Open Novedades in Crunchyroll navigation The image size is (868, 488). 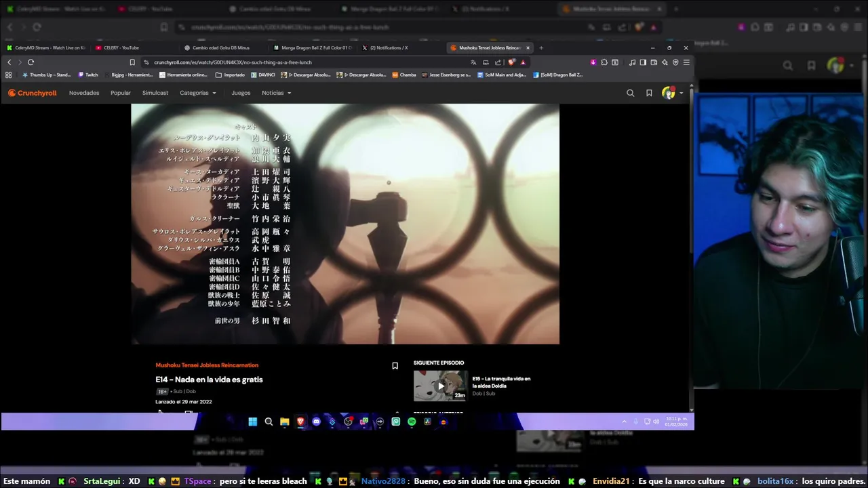pos(84,93)
